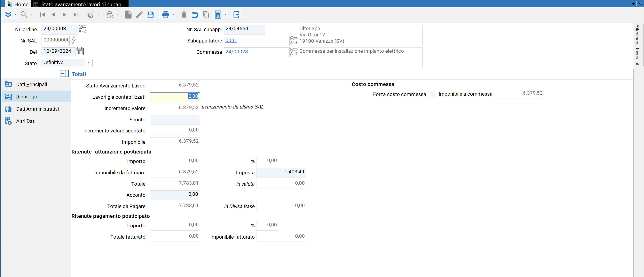Image resolution: width=644 pixels, height=277 pixels.
Task: Switch to the Home tab
Action: 18,4
